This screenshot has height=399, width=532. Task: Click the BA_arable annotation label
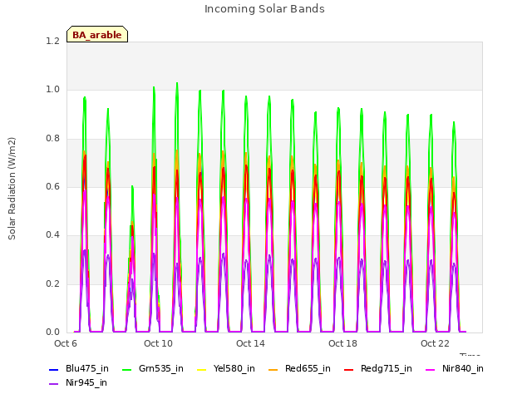97,34
